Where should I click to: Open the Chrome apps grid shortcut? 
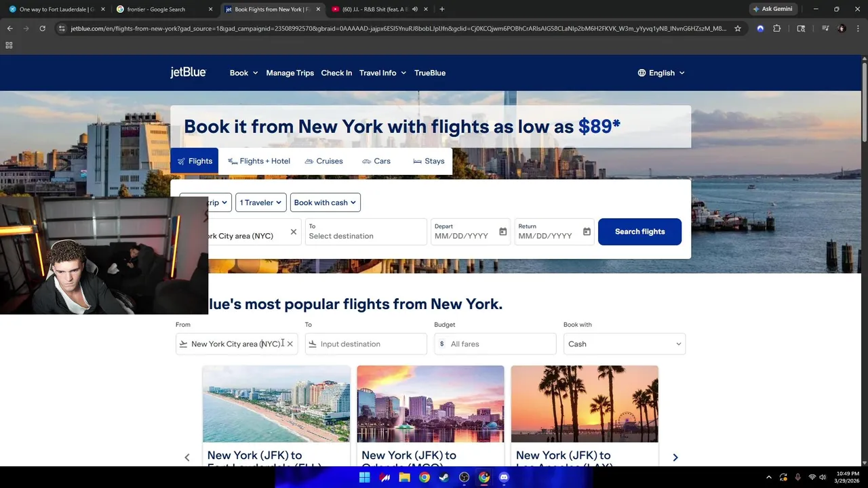point(9,45)
